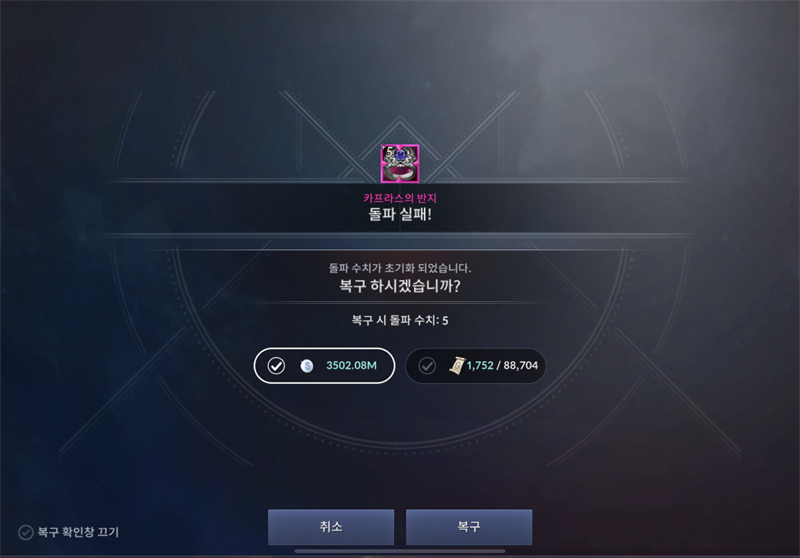800x558 pixels.
Task: Tick the checkmark on the scroll payment option
Action: 427,366
